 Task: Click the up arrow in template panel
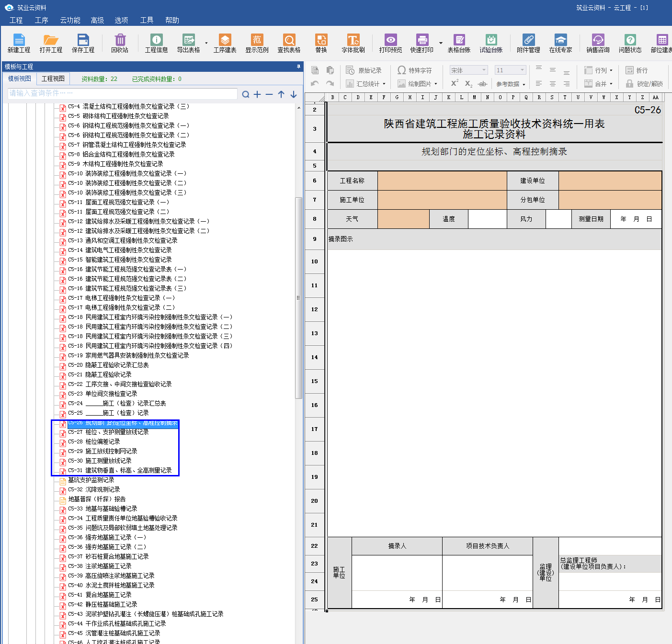pos(281,94)
